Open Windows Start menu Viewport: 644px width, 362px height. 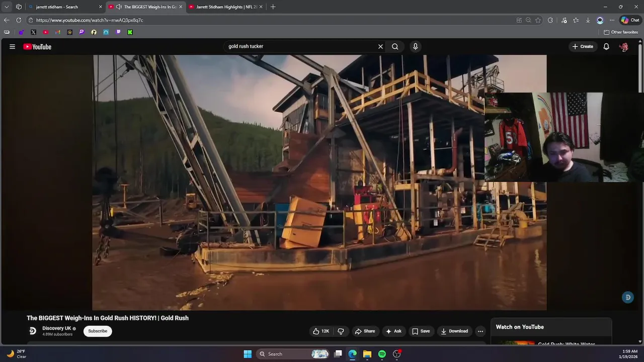coord(248,354)
